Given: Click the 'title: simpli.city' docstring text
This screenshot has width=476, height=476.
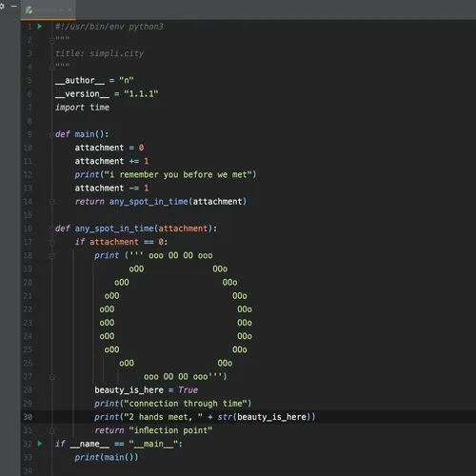Looking at the screenshot, I should point(99,53).
